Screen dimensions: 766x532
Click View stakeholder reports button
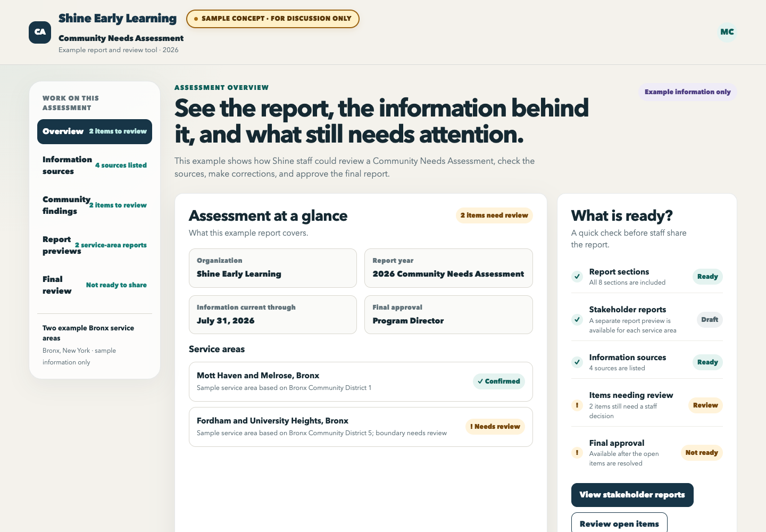tap(632, 495)
